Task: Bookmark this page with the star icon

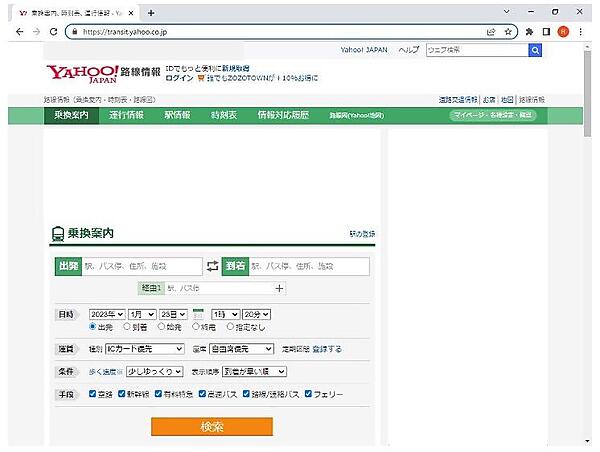Action: pyautogui.click(x=508, y=32)
